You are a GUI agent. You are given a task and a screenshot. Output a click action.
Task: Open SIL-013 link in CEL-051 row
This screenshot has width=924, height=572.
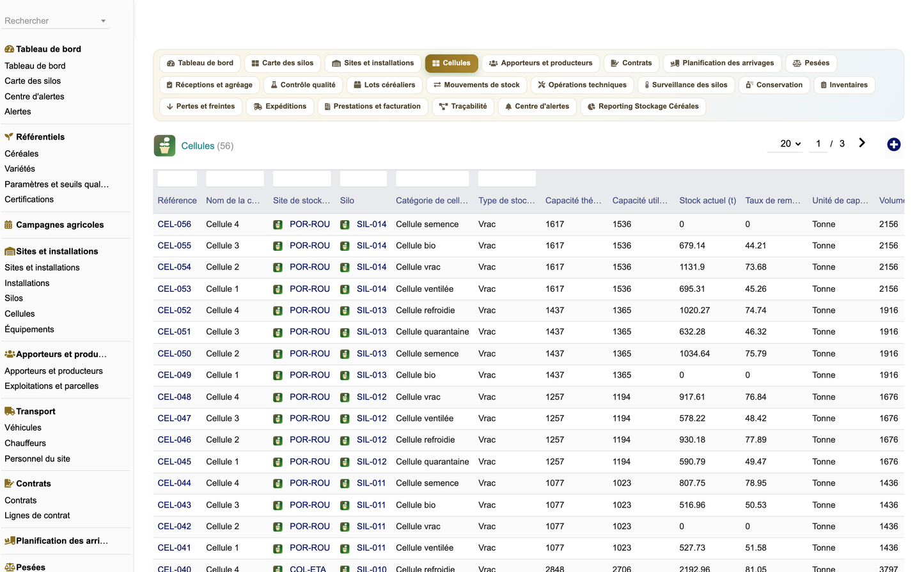pos(372,332)
